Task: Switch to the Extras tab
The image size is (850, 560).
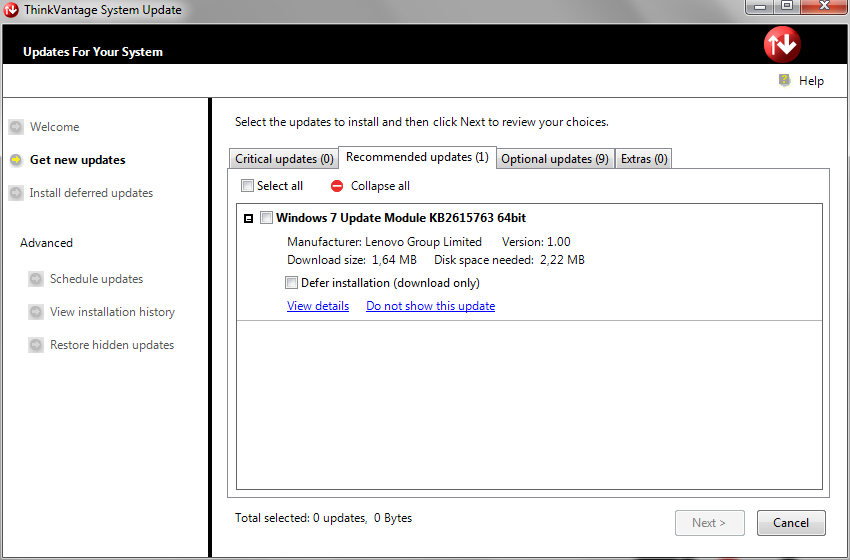Action: pos(644,159)
